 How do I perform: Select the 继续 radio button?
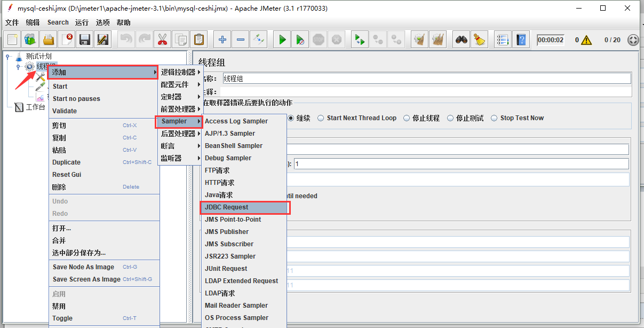point(291,118)
